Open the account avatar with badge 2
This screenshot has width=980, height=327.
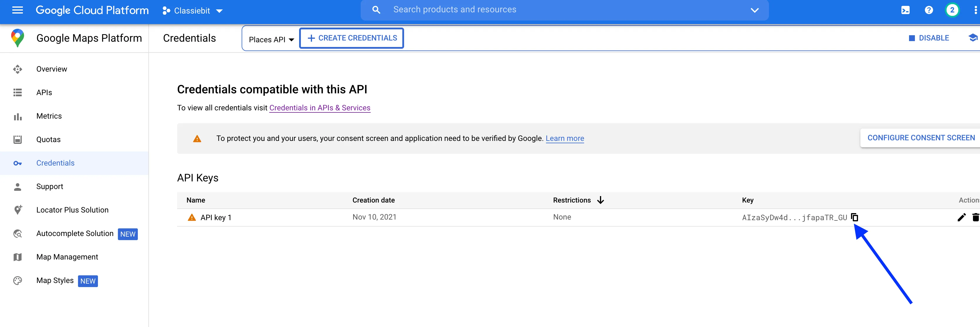pyautogui.click(x=952, y=10)
